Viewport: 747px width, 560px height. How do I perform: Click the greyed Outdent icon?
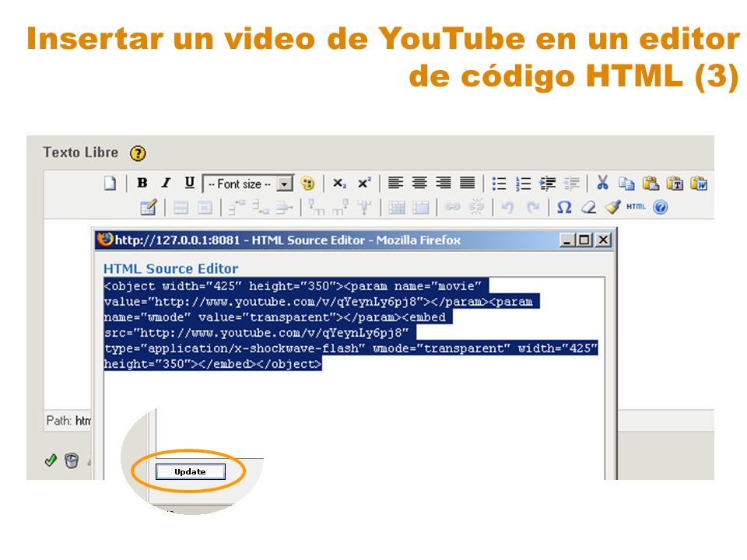(571, 184)
